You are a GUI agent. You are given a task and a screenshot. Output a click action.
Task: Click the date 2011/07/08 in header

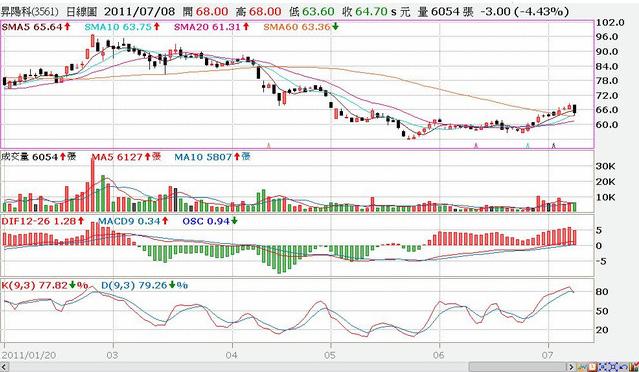coord(138,11)
